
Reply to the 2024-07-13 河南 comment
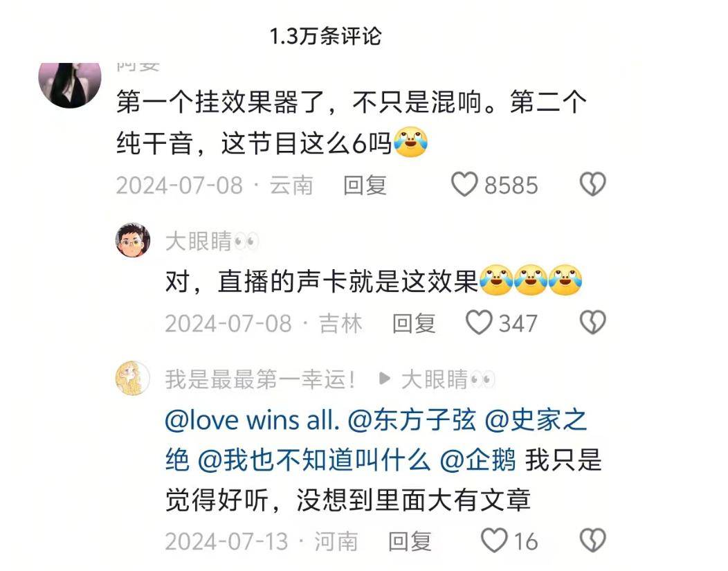click(x=410, y=542)
